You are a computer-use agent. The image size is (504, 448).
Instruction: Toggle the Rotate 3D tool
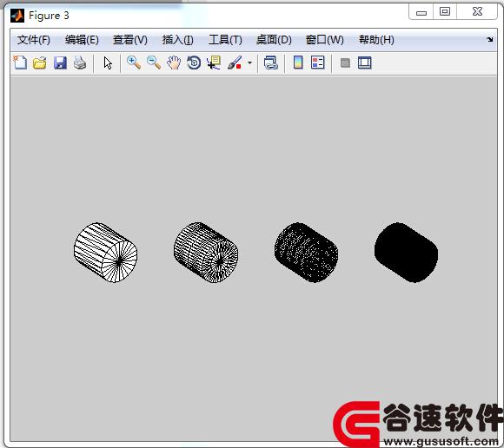[194, 63]
